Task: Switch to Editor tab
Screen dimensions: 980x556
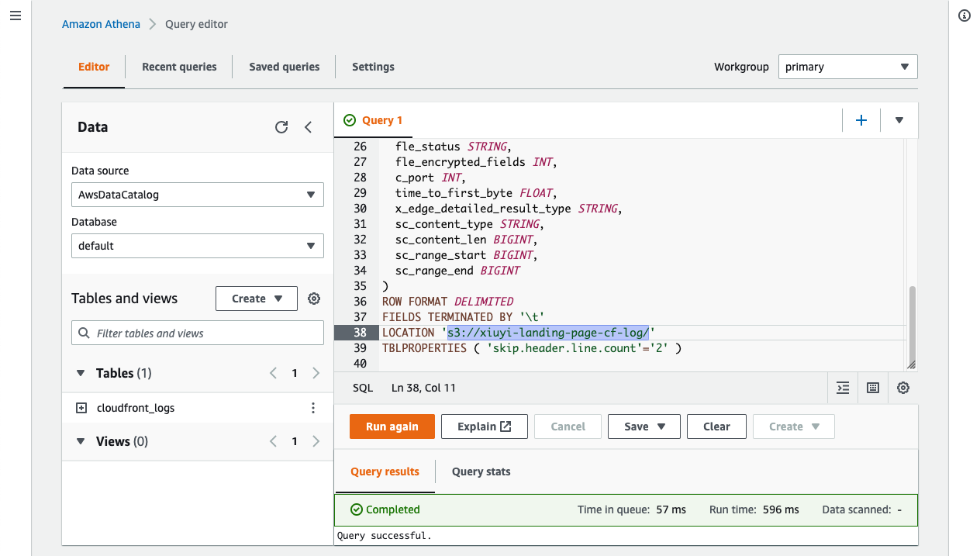Action: point(94,67)
